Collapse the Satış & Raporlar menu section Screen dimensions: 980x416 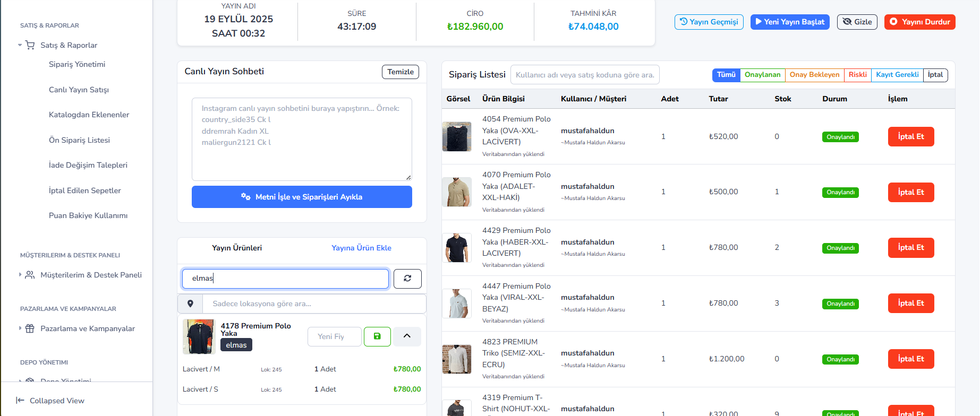(20, 45)
